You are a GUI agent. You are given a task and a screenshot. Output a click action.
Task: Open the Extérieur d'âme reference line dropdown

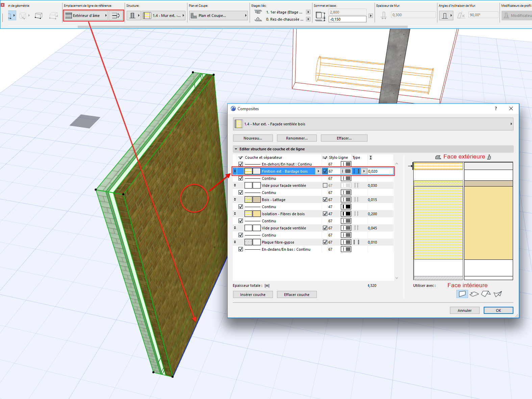tap(86, 16)
